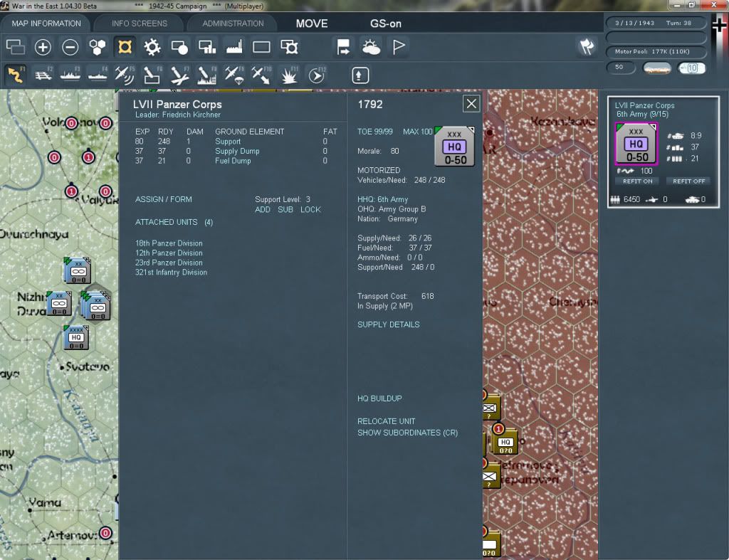729x560 pixels.
Task: Open the ADMINISTRATION tab
Action: click(x=233, y=23)
